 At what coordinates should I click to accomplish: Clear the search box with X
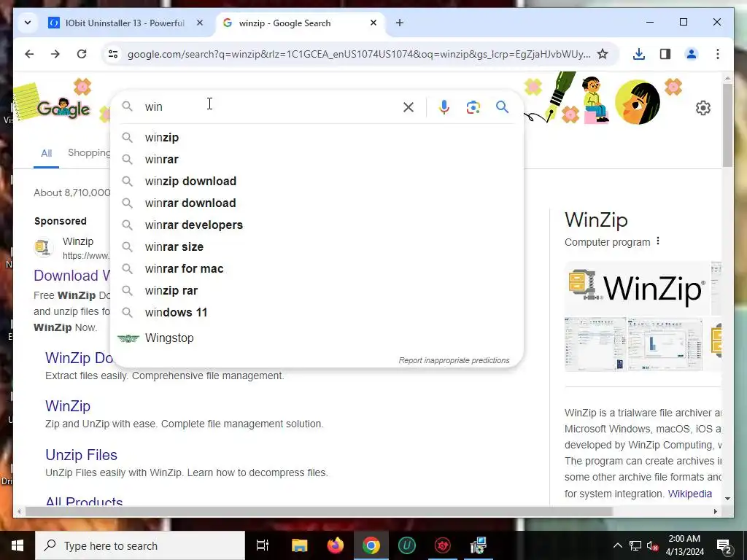(x=409, y=107)
